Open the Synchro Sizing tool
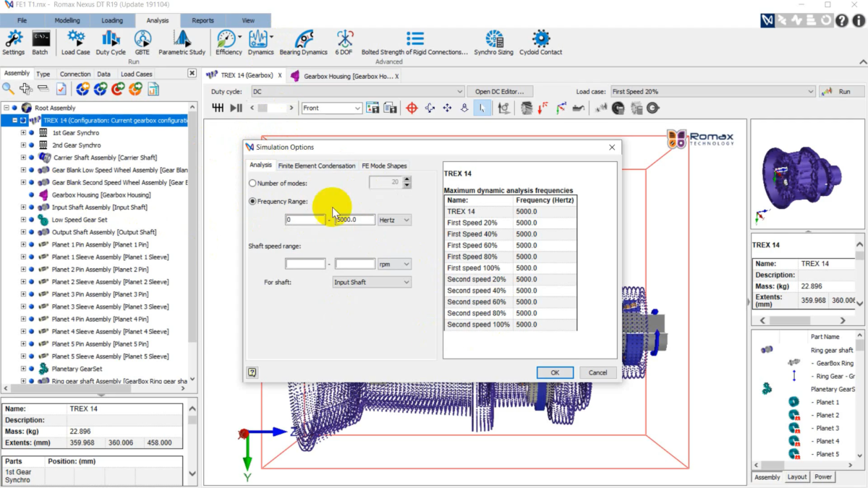This screenshot has width=868, height=488. pos(494,43)
